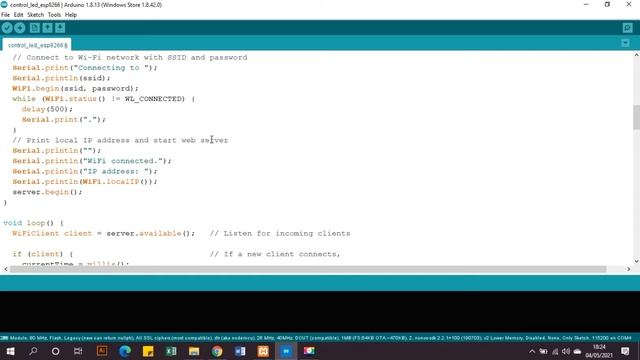The width and height of the screenshot is (640, 360).
Task: Open the File menu
Action: click(5, 15)
